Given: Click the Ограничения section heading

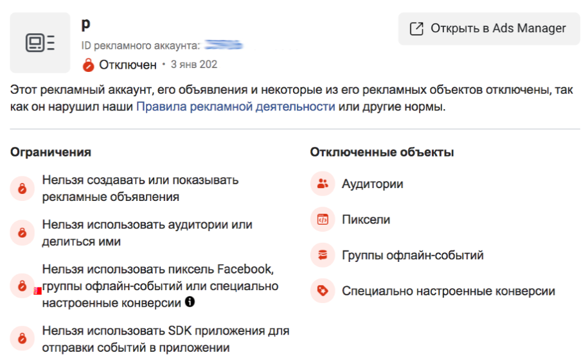Looking at the screenshot, I should [x=51, y=152].
